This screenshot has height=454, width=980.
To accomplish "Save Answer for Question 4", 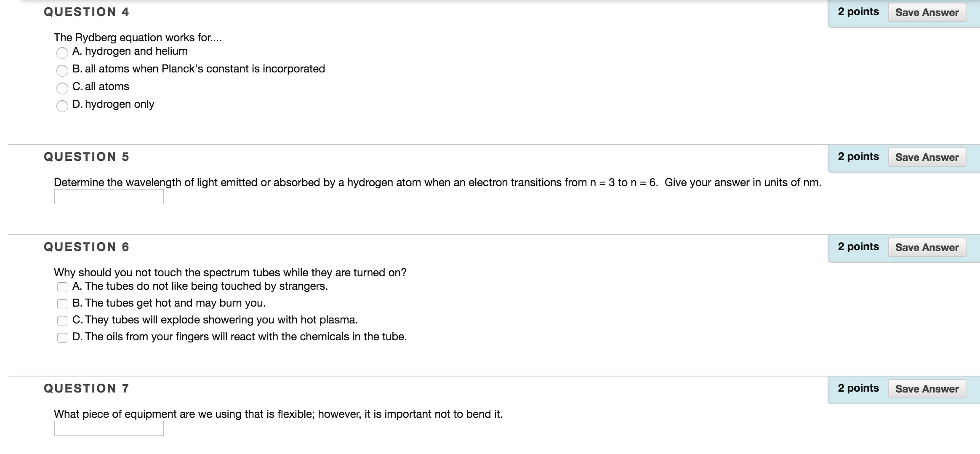I will 927,12.
